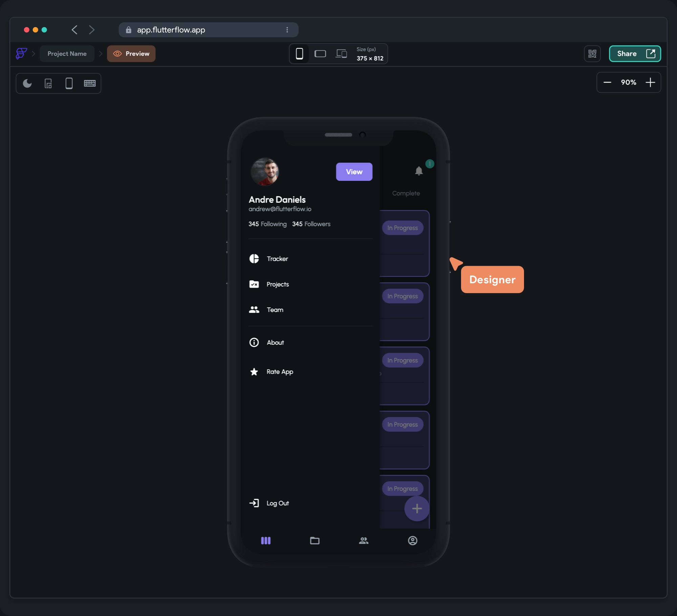The height and width of the screenshot is (616, 677).
Task: Open profile tab in bottom navigation
Action: click(x=412, y=541)
